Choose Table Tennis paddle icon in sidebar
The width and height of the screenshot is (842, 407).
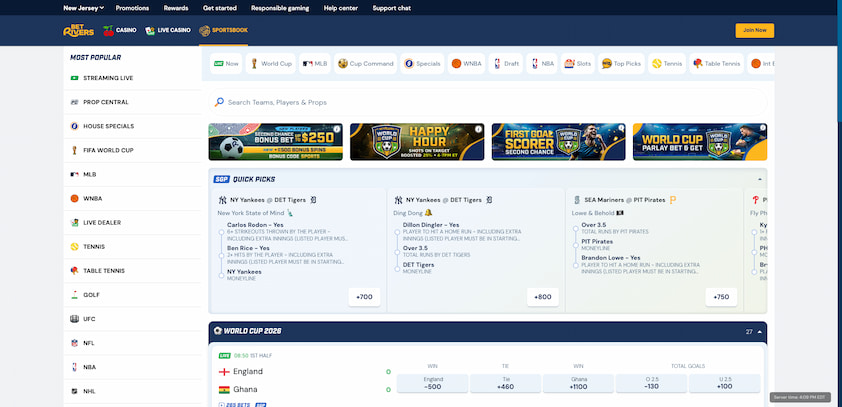[74, 271]
